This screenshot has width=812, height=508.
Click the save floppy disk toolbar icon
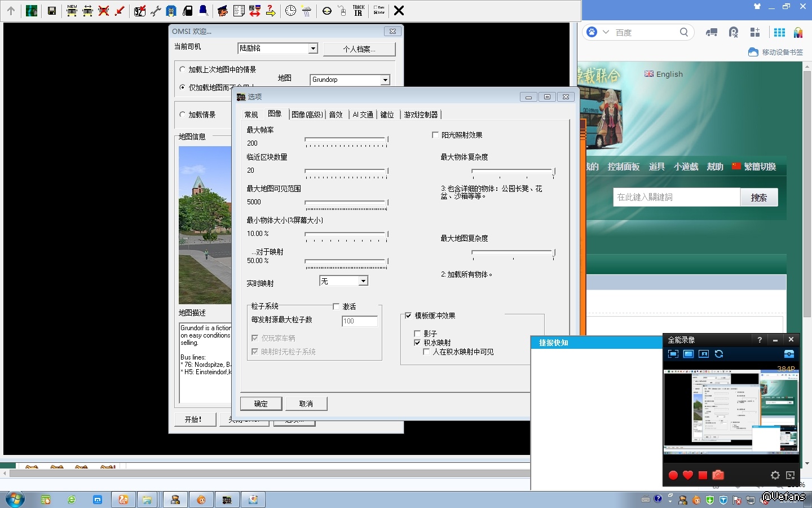click(x=52, y=11)
